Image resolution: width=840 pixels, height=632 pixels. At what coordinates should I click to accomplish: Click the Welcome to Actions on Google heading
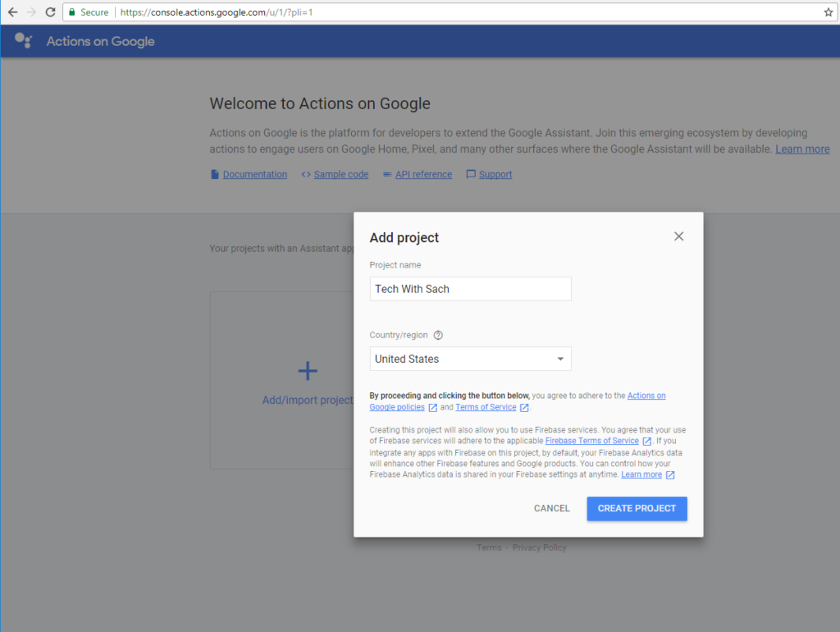click(x=320, y=103)
